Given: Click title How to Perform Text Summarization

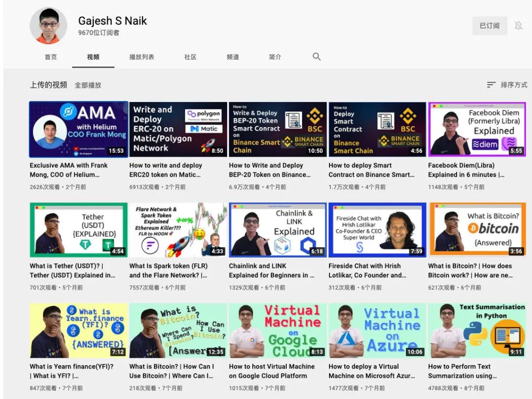Looking at the screenshot, I should tap(463, 371).
